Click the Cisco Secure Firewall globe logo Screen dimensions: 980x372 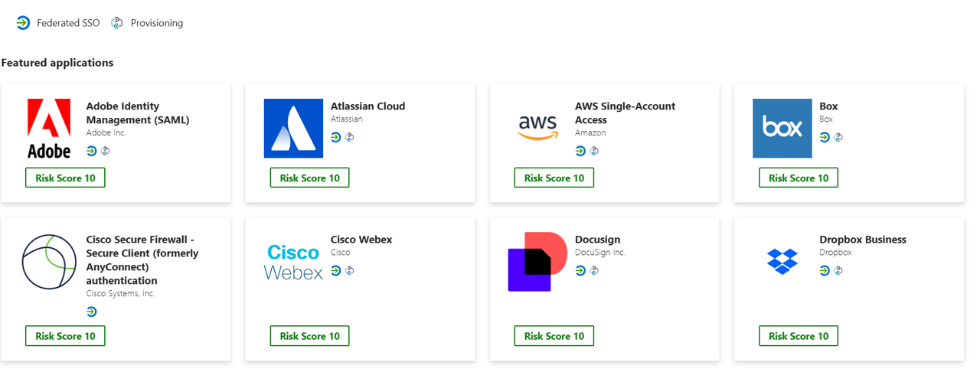pos(49,262)
